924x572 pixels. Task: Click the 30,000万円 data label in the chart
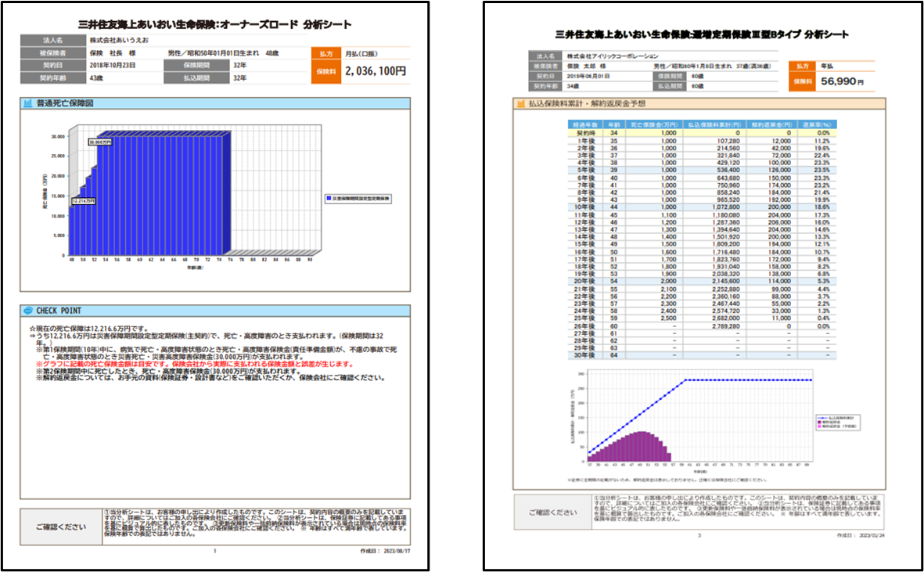pos(101,142)
